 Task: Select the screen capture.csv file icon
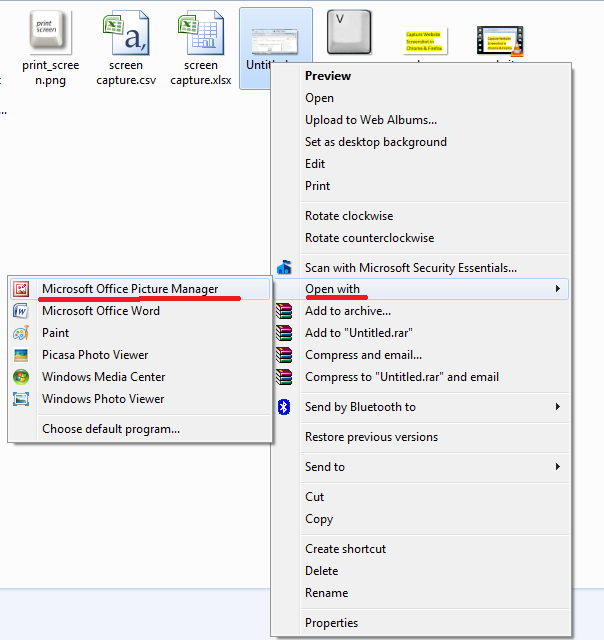pos(126,33)
